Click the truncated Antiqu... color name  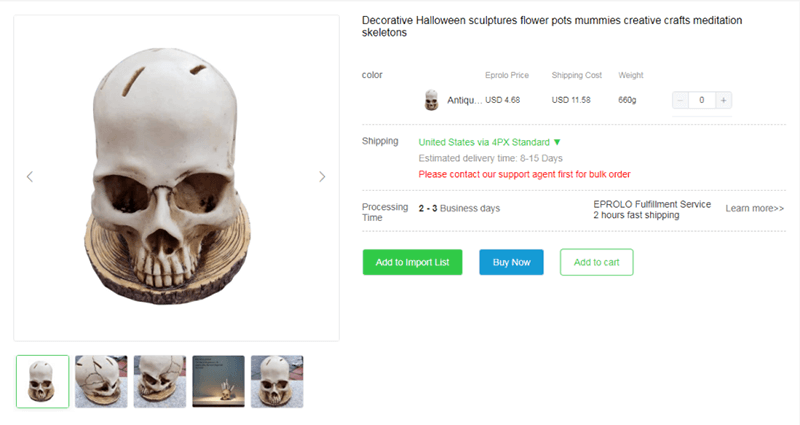pyautogui.click(x=465, y=100)
